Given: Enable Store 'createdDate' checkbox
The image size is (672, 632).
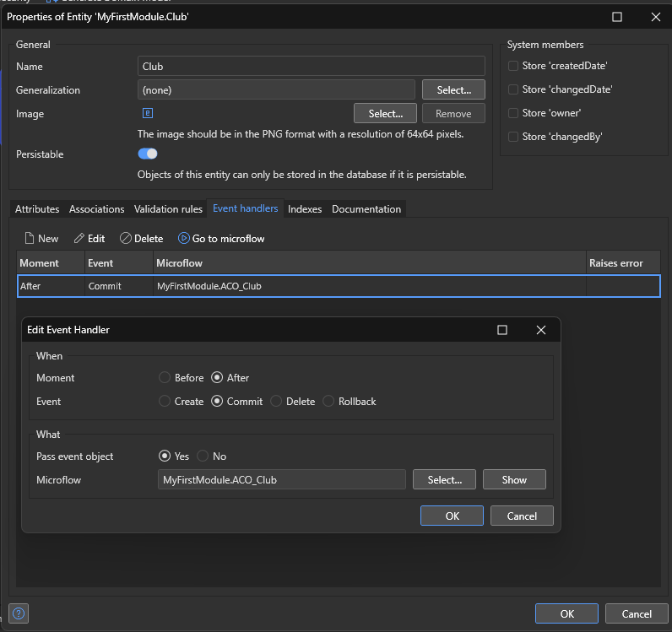Looking at the screenshot, I should point(513,66).
